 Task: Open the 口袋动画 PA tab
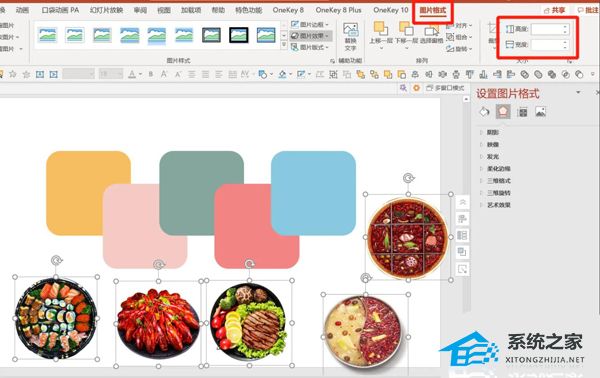tap(60, 10)
